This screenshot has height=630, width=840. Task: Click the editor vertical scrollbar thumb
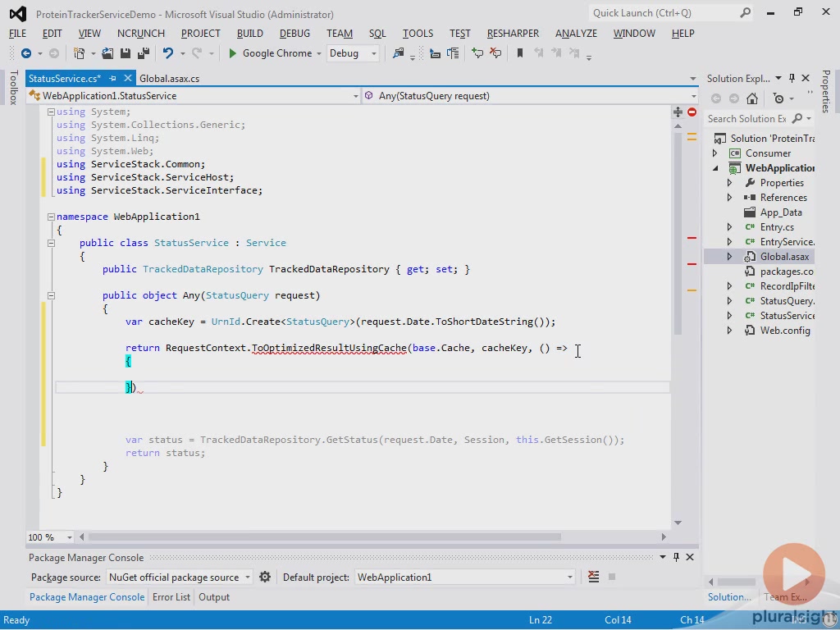pos(678,233)
